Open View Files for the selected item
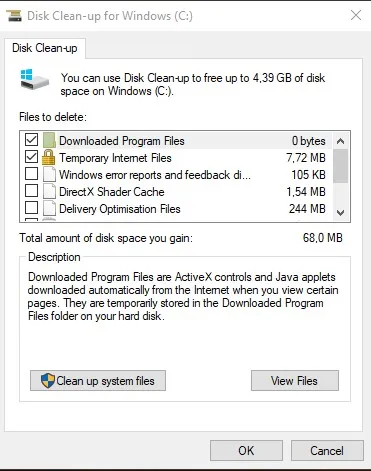The height and width of the screenshot is (471, 371). pos(295,380)
